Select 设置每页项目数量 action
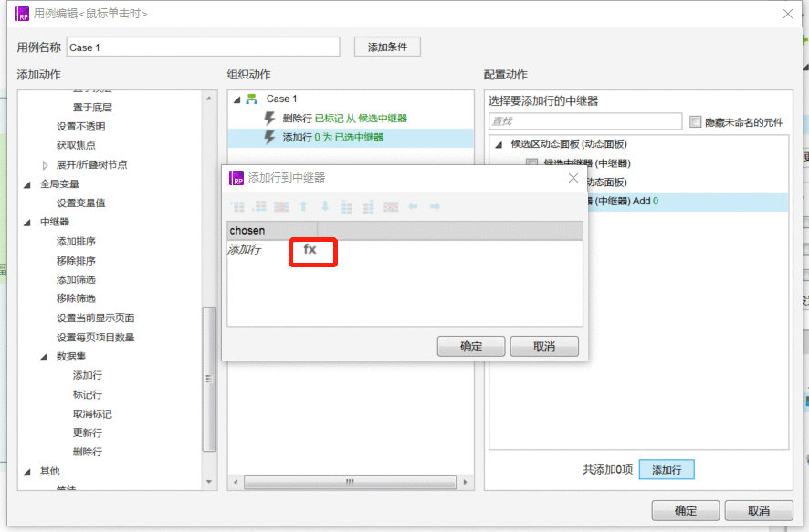Image resolution: width=809 pixels, height=532 pixels. (96, 337)
